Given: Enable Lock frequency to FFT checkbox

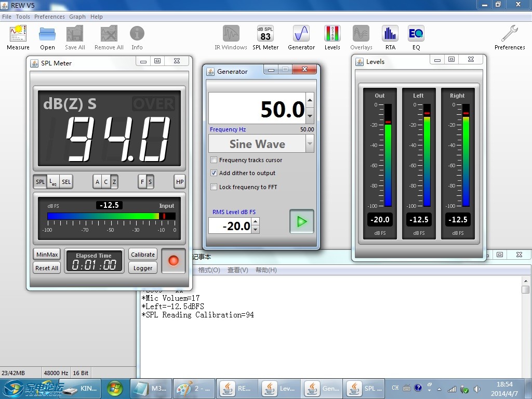Looking at the screenshot, I should tap(214, 187).
